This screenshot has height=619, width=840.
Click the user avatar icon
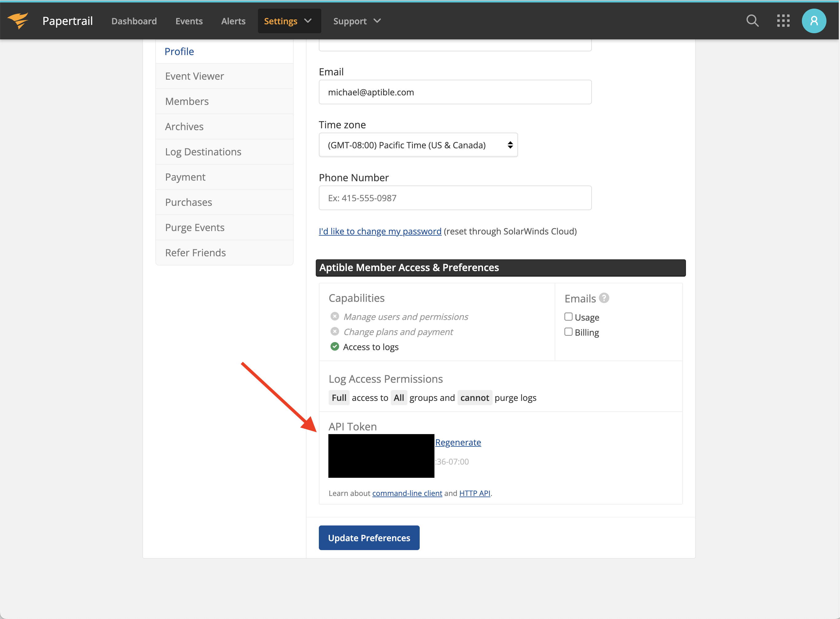[x=814, y=21]
